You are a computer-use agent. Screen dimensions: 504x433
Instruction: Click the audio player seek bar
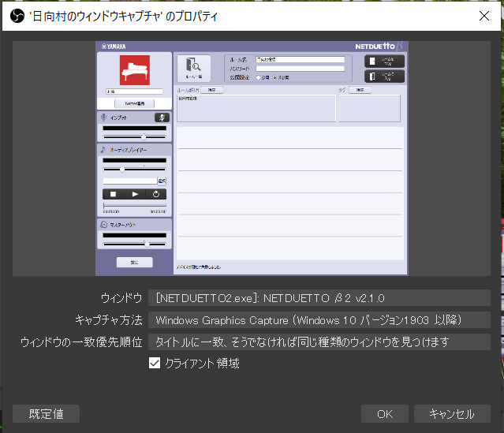tap(135, 205)
